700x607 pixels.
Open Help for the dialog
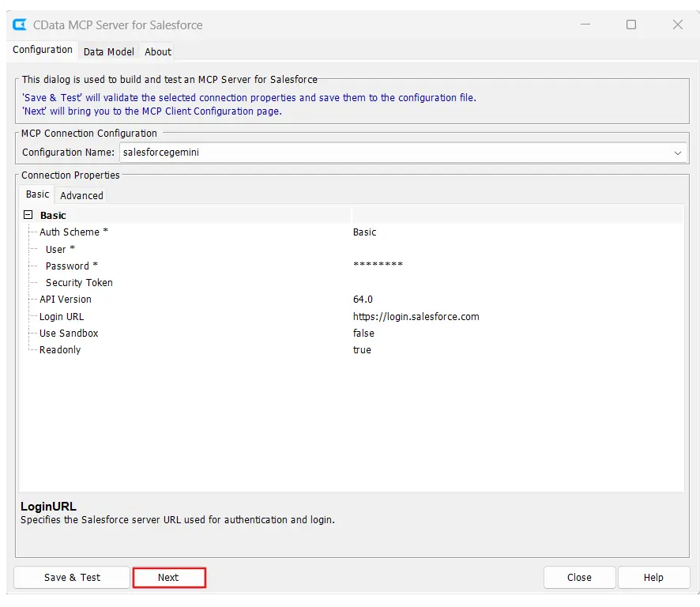point(653,578)
